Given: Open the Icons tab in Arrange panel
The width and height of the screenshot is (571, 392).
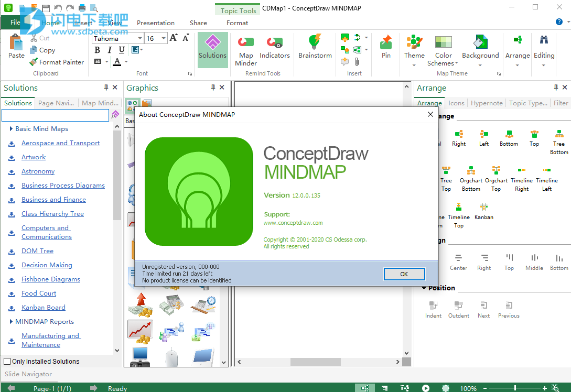Looking at the screenshot, I should coord(456,103).
